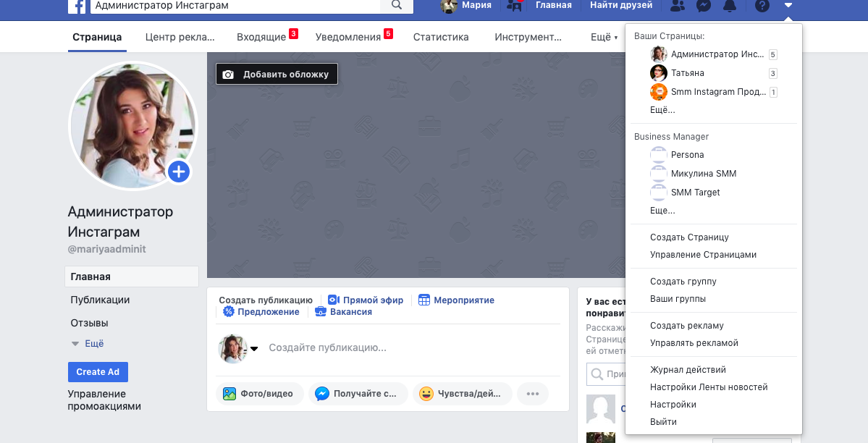868x443 pixels.
Task: Click the Facebook logo icon
Action: pos(77,6)
